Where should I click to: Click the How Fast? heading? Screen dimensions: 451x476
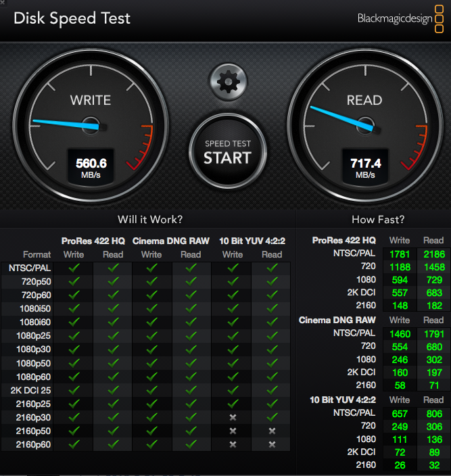pyautogui.click(x=378, y=219)
